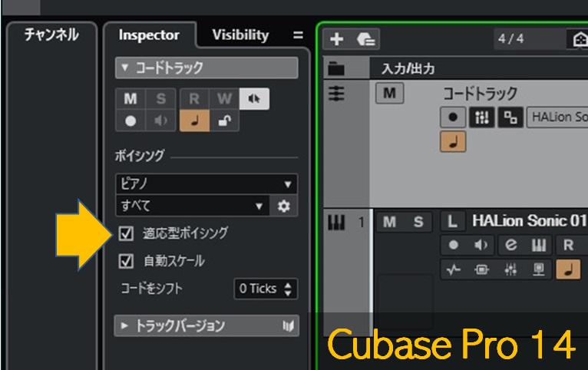Open the Visibility tab

pyautogui.click(x=240, y=35)
